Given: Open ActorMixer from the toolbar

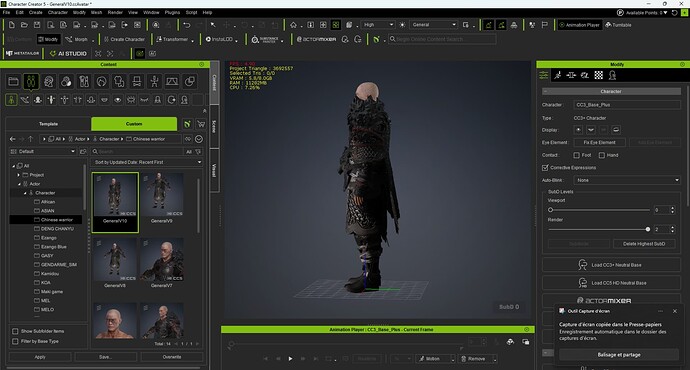Looking at the screenshot, I should pos(316,39).
